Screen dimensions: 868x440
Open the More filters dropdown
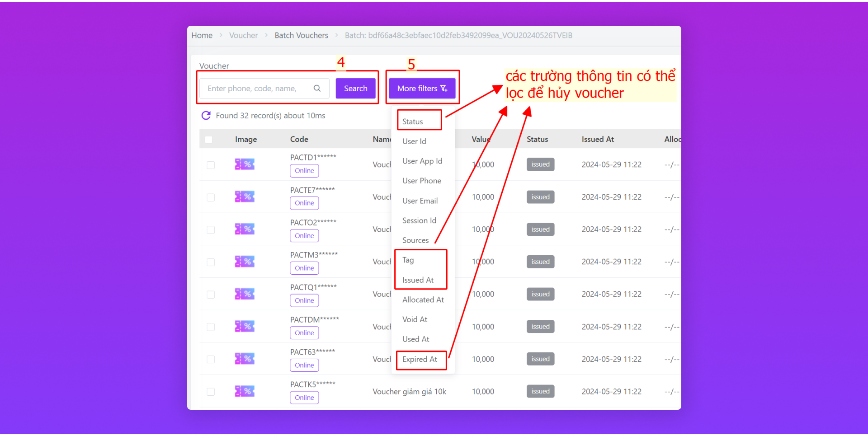(422, 89)
